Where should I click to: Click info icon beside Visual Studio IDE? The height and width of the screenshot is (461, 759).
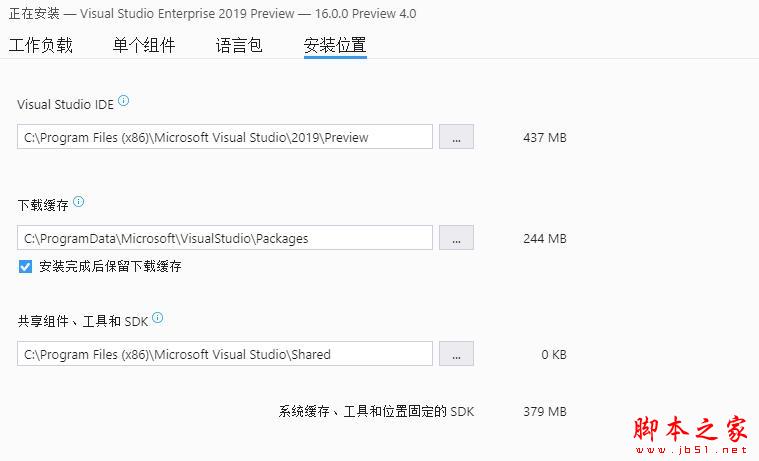124,101
